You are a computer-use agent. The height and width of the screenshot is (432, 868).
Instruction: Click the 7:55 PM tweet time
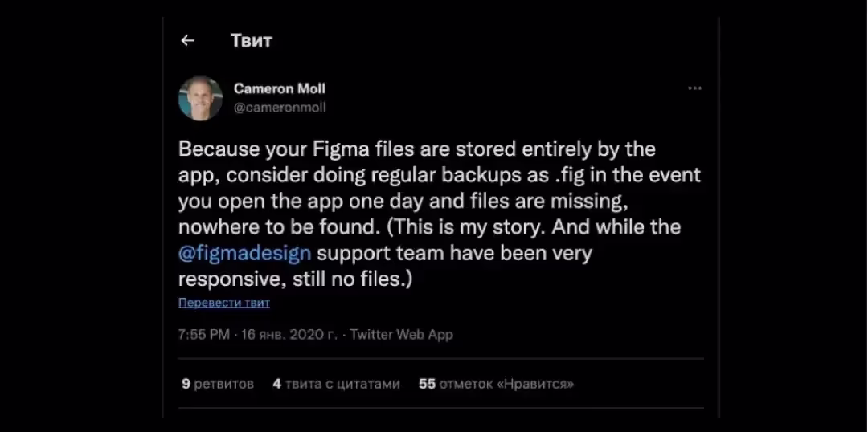click(x=204, y=335)
